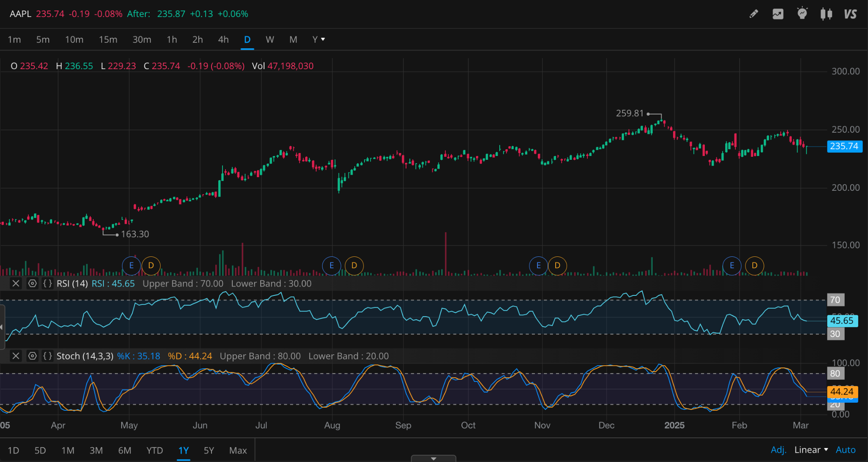This screenshot has width=868, height=462.
Task: Toggle the Adj. price adjustment
Action: point(778,450)
